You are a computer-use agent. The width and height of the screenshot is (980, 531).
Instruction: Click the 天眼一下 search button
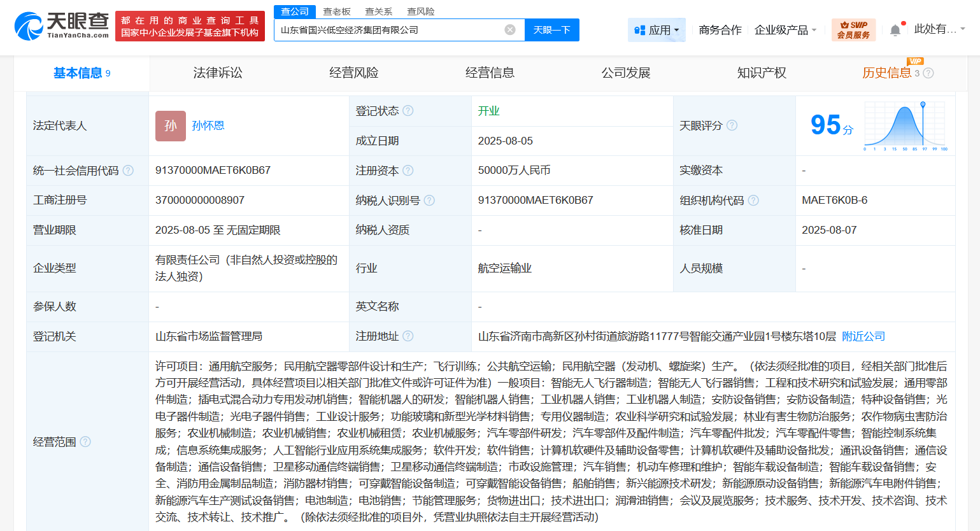tap(551, 30)
